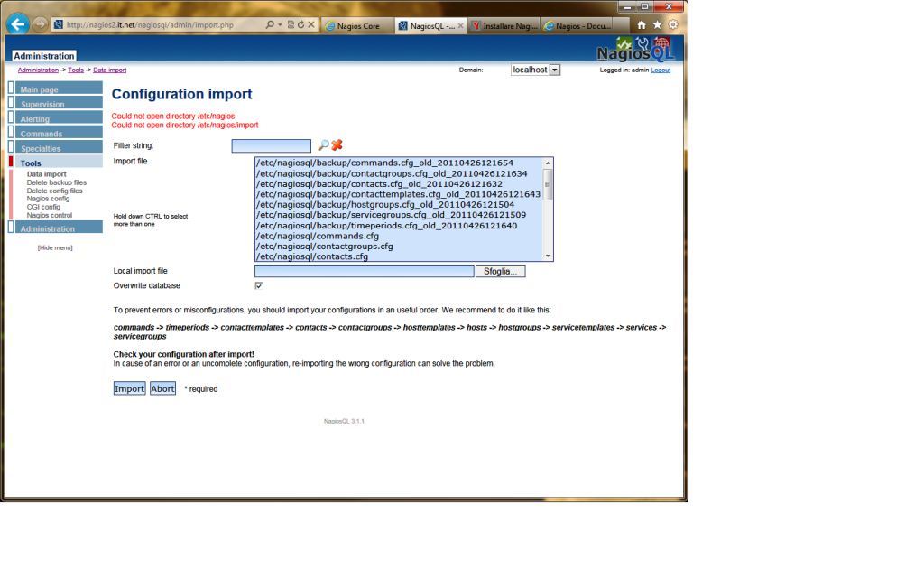Screen dimensions: 924x578
Task: Click the Sfoglia... browse button
Action: (x=500, y=271)
